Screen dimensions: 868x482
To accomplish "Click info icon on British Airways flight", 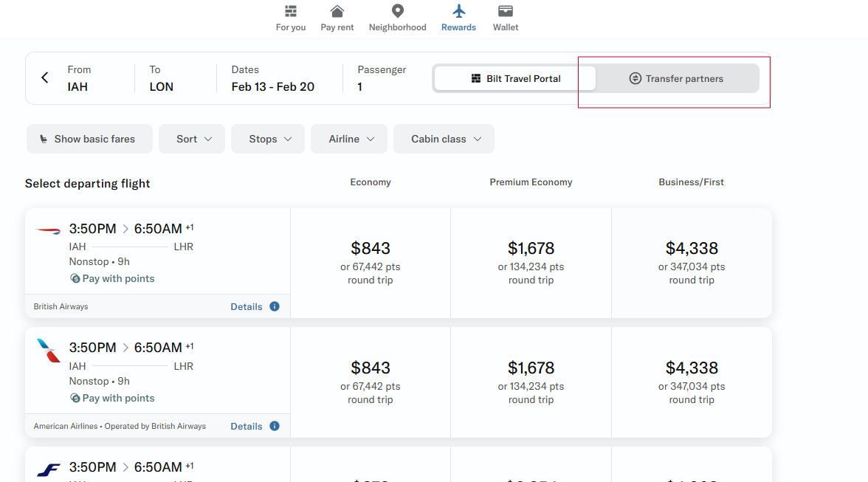I will coord(275,306).
